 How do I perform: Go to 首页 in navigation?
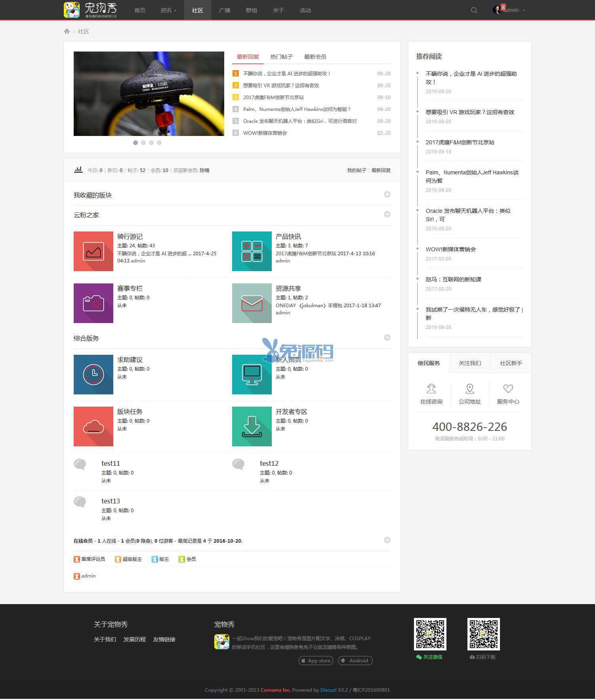click(x=140, y=10)
